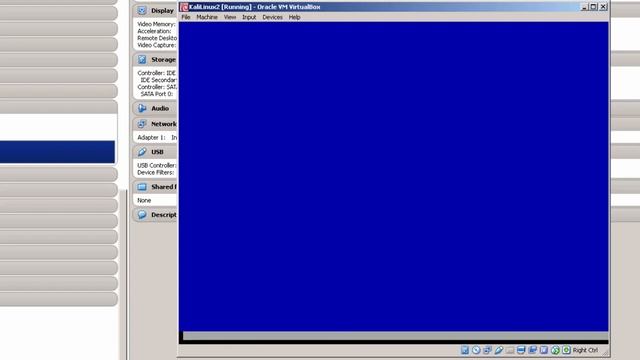
Task: Click inside the blue VM guest screen
Action: pyautogui.click(x=393, y=176)
